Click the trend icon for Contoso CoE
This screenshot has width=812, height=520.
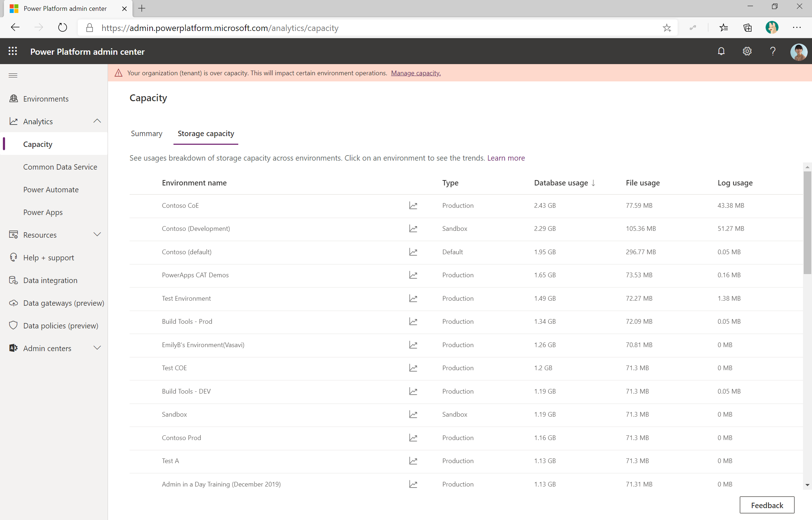(413, 206)
